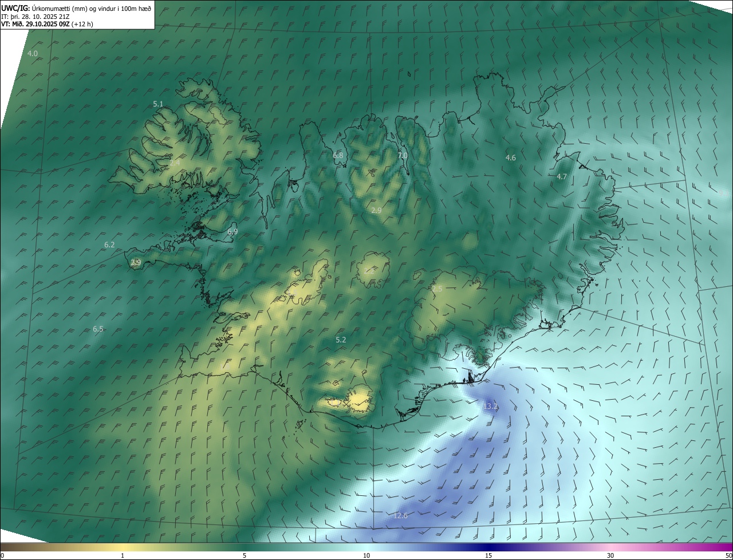Click the yellow segment of the color scale

123,547
